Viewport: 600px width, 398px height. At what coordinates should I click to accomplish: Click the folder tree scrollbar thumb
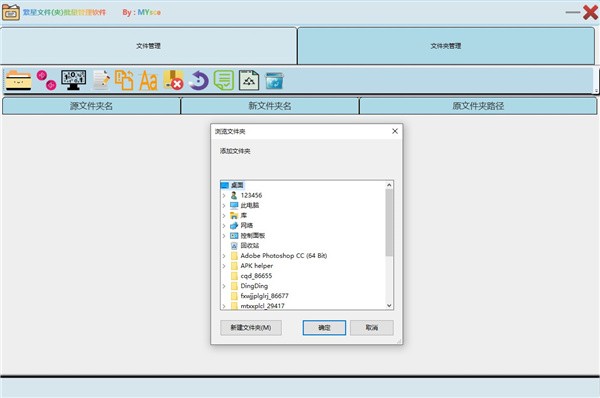point(389,223)
